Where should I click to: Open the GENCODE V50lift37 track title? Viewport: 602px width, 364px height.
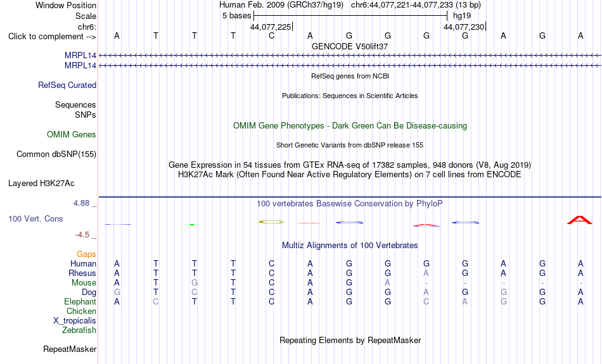[x=350, y=46]
